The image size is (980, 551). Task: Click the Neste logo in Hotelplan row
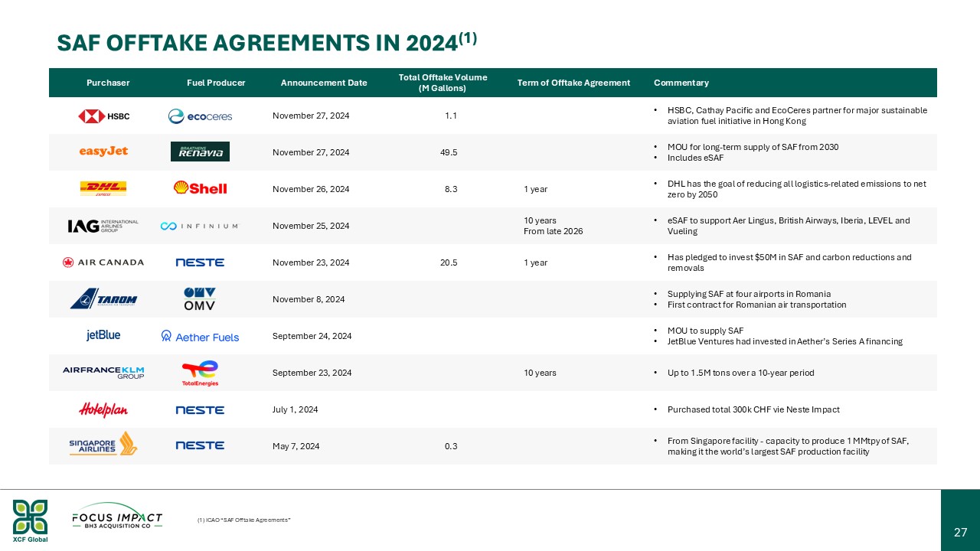(200, 410)
